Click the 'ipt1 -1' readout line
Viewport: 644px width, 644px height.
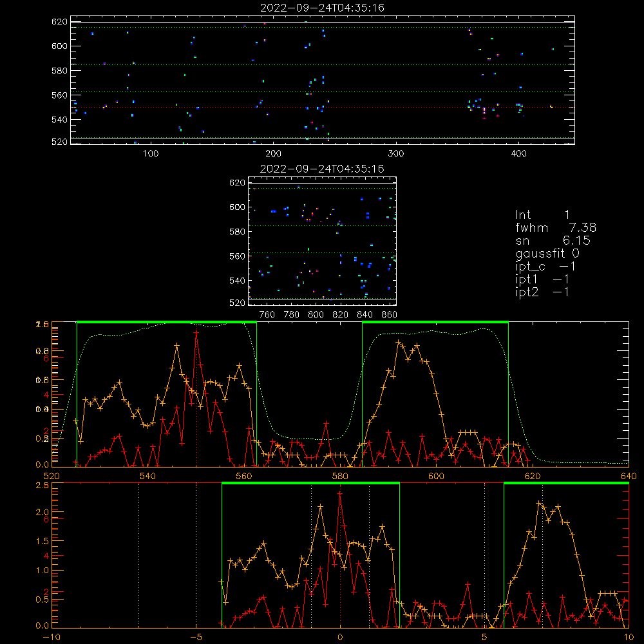[x=542, y=279]
